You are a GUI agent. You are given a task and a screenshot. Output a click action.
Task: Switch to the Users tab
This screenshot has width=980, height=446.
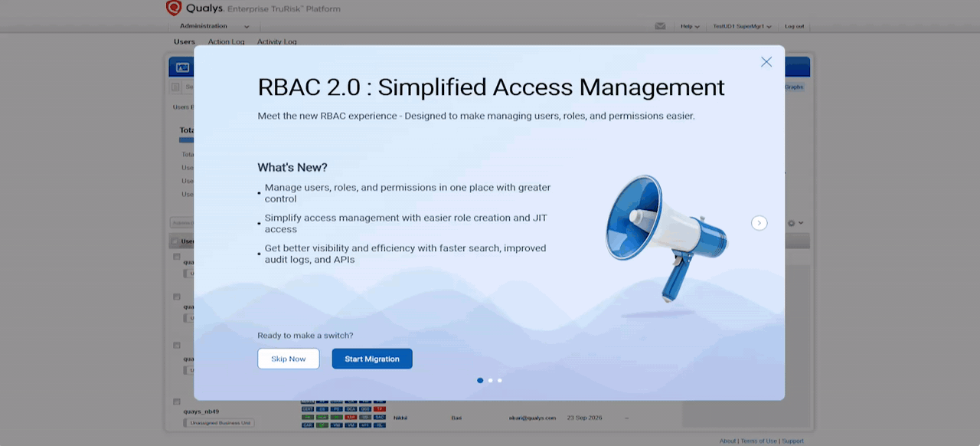click(185, 41)
